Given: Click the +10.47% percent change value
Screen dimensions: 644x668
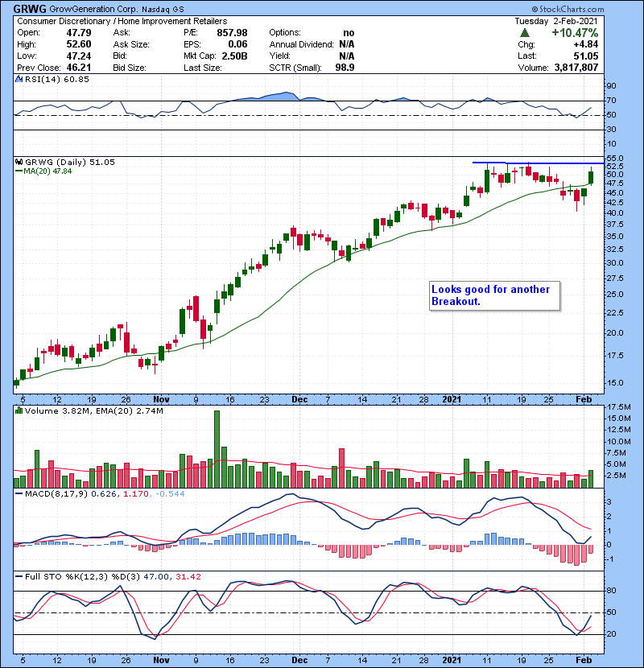Looking at the screenshot, I should pos(575,33).
